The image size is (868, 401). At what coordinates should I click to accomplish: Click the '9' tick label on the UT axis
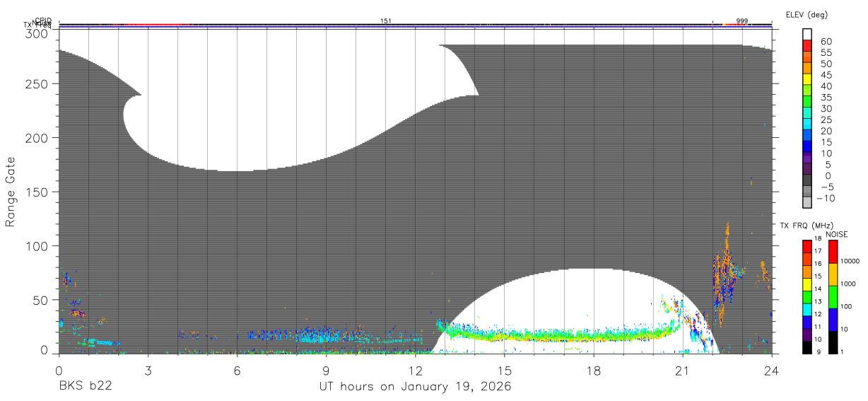(326, 370)
